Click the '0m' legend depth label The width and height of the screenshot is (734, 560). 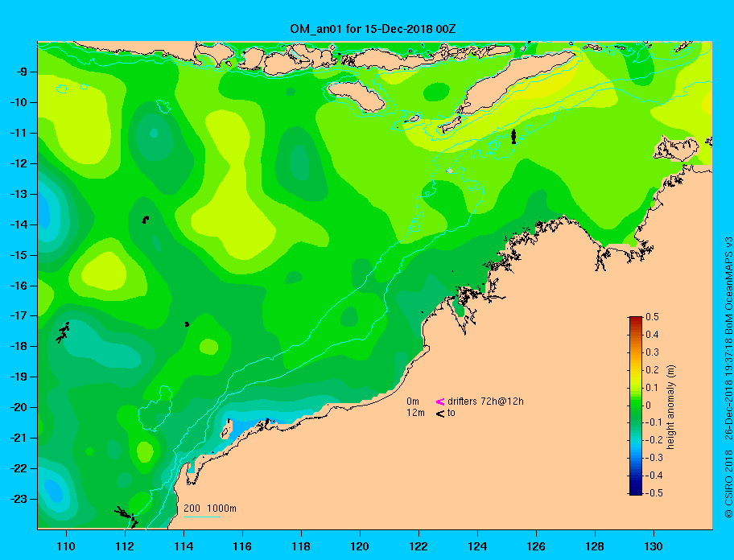[x=413, y=401]
